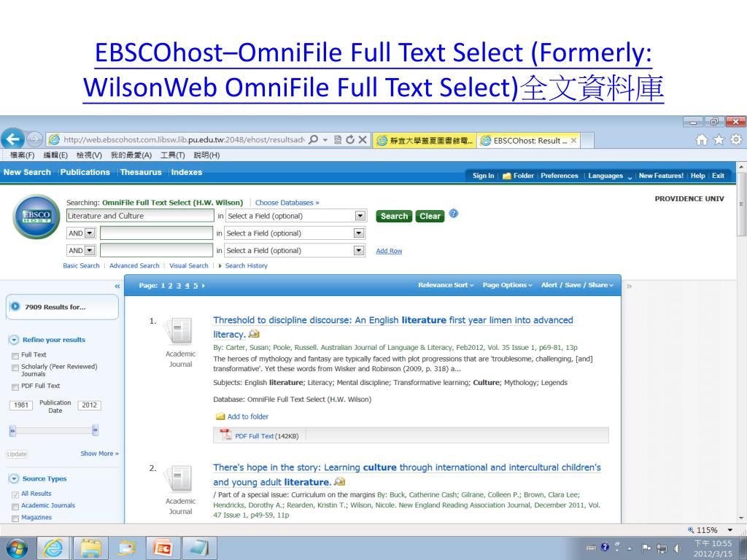This screenshot has width=747, height=560.
Task: Click the Add to folder icon
Action: (220, 416)
